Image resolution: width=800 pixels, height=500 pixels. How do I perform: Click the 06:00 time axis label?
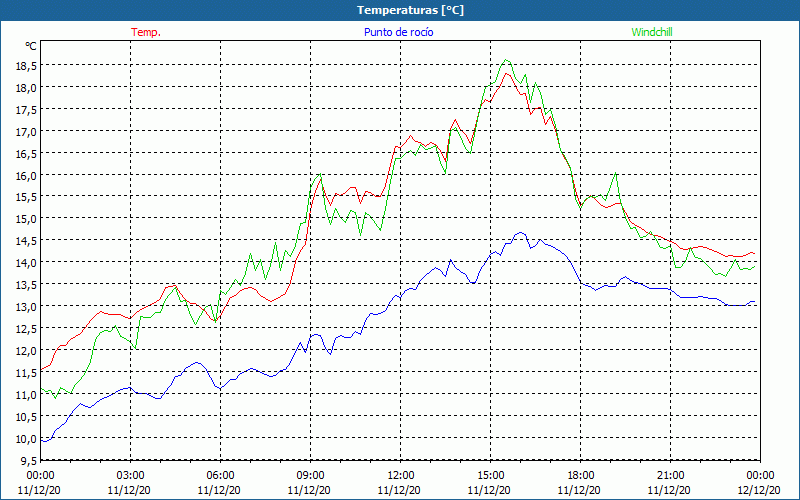pyautogui.click(x=220, y=476)
